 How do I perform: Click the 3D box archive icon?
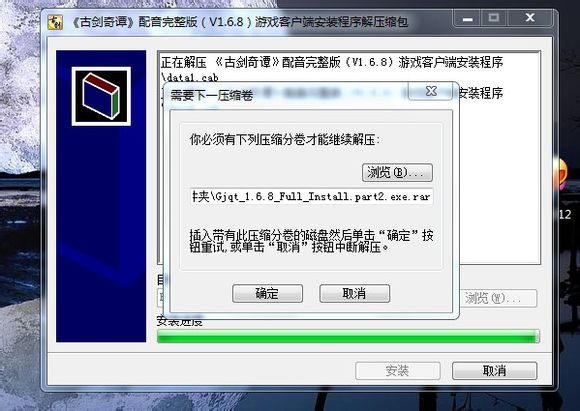click(101, 96)
